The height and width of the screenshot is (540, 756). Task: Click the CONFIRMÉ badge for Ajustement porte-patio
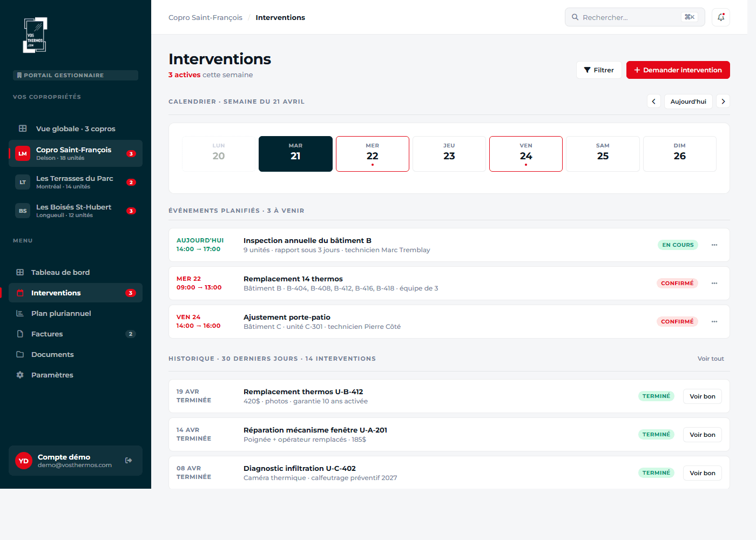(677, 322)
